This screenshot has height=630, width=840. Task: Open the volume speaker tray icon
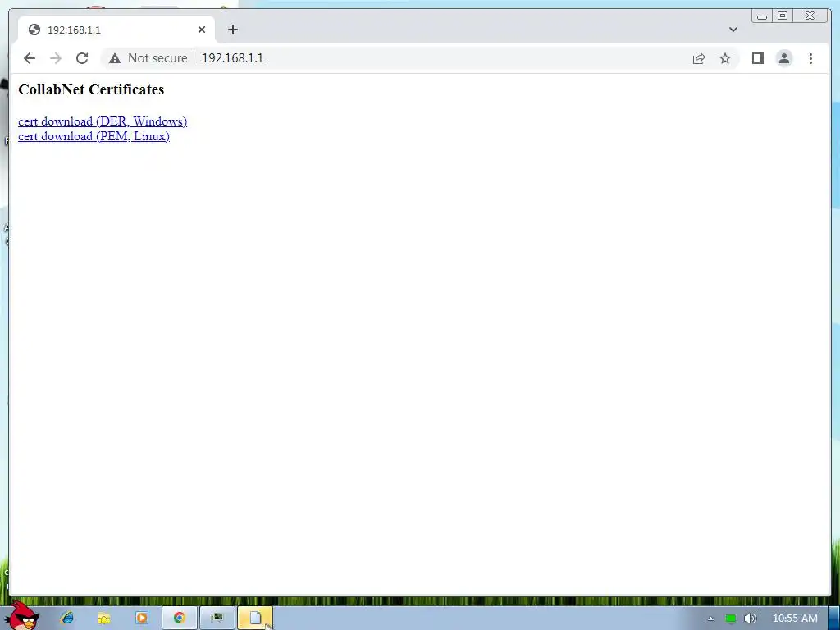point(750,619)
